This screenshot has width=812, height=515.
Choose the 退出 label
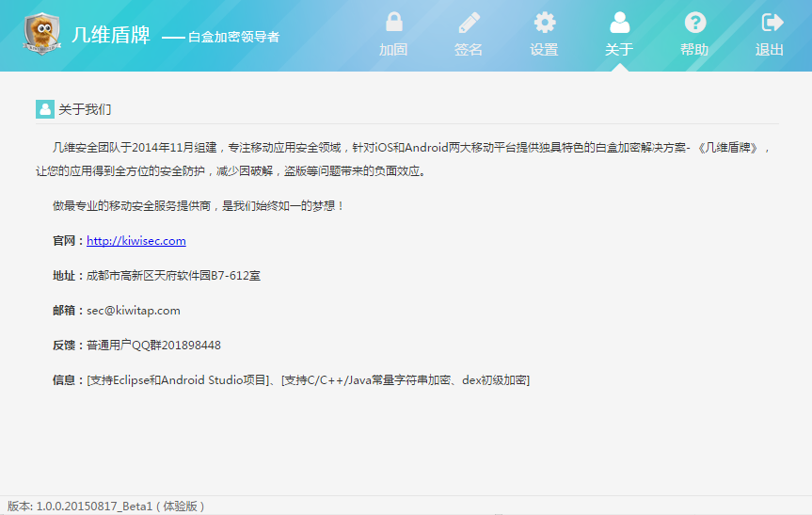coord(770,50)
